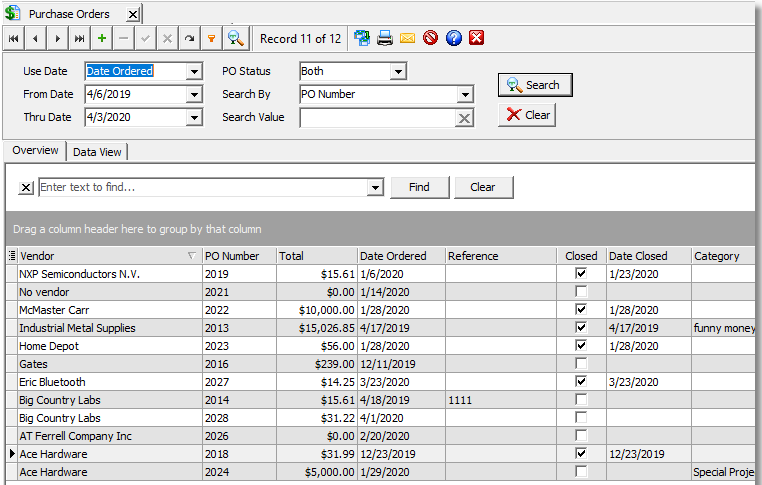Select the Ace Hardware PO 2018 row indicator
This screenshot has width=762, height=485.
(12, 454)
